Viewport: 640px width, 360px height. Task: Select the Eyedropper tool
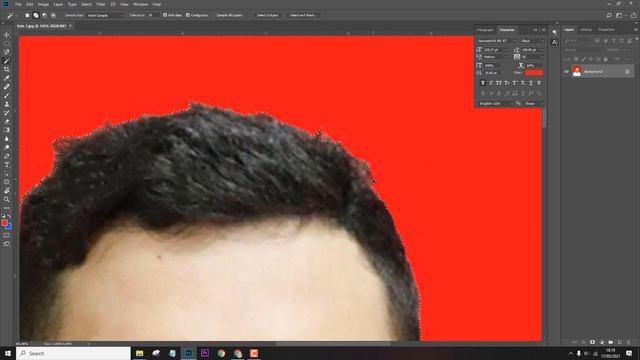coord(7,78)
